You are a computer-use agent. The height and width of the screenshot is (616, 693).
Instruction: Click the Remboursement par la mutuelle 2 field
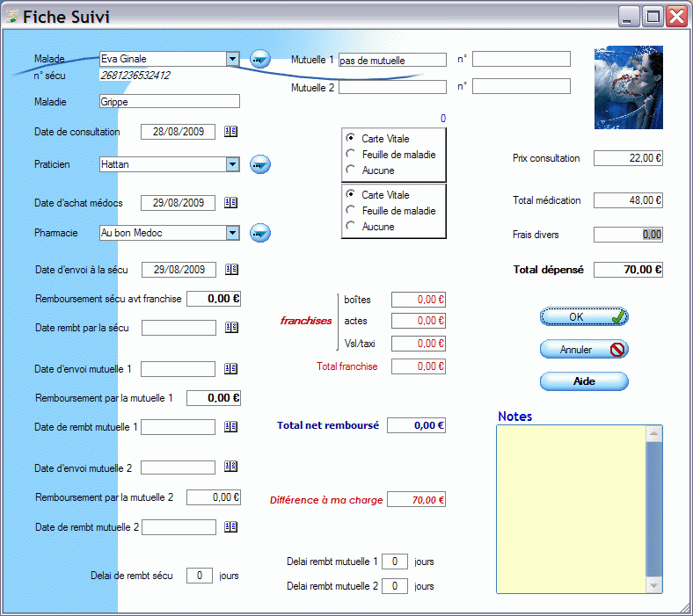214,497
